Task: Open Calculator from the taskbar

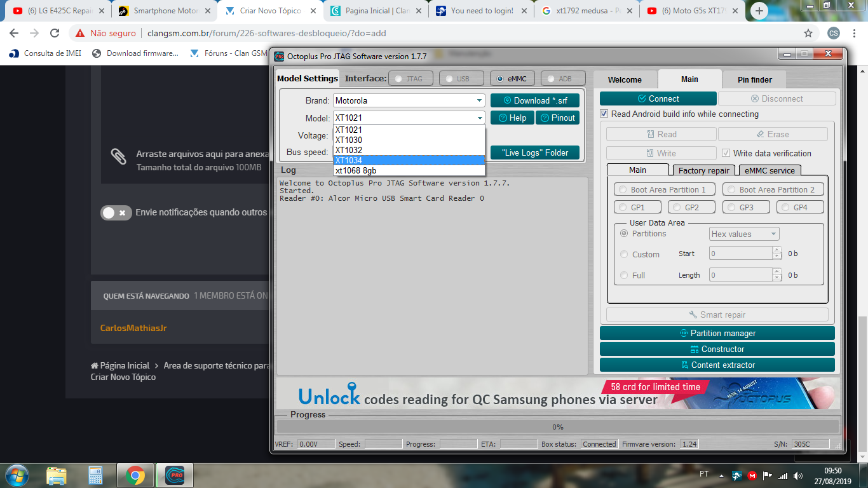Action: [95, 475]
